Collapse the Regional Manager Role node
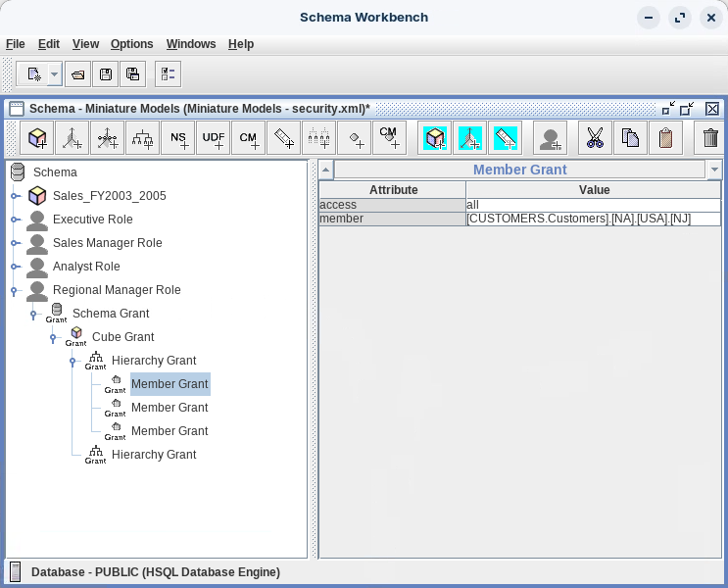 point(15,290)
